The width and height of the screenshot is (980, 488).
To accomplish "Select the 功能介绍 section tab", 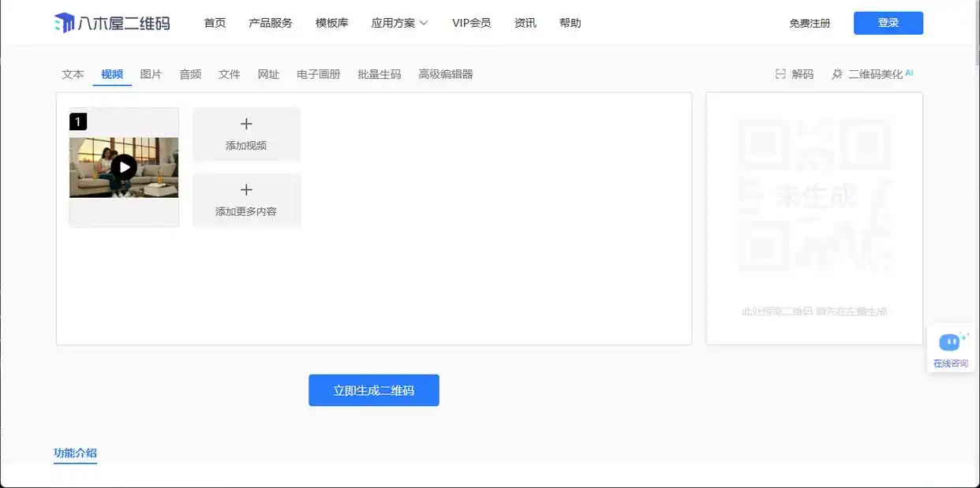I will 75,453.
